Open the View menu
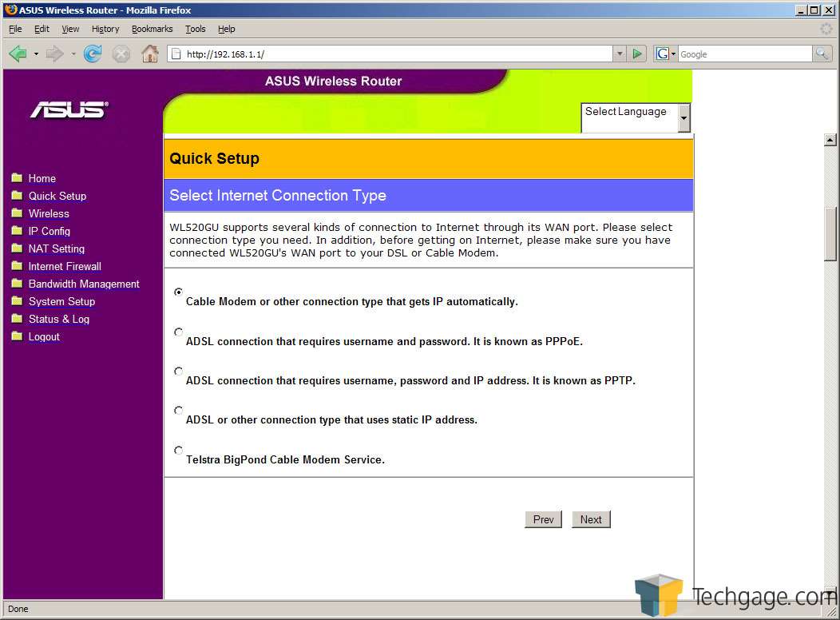 click(70, 29)
